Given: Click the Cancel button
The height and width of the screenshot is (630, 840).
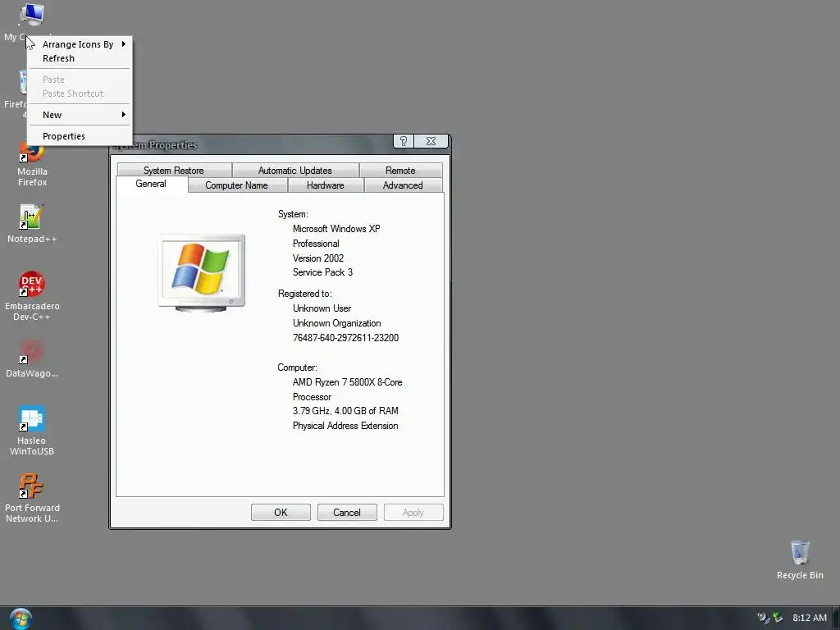Looking at the screenshot, I should [x=347, y=513].
